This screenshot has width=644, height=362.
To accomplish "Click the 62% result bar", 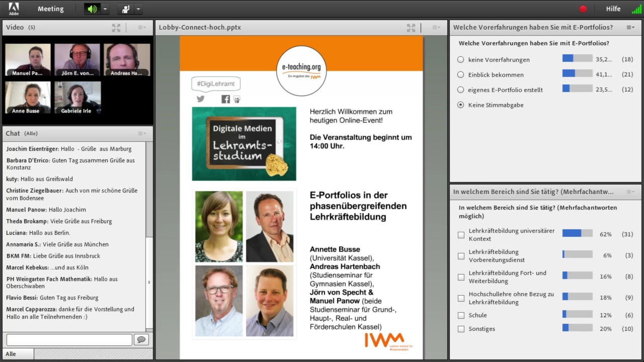I will pos(577,233).
